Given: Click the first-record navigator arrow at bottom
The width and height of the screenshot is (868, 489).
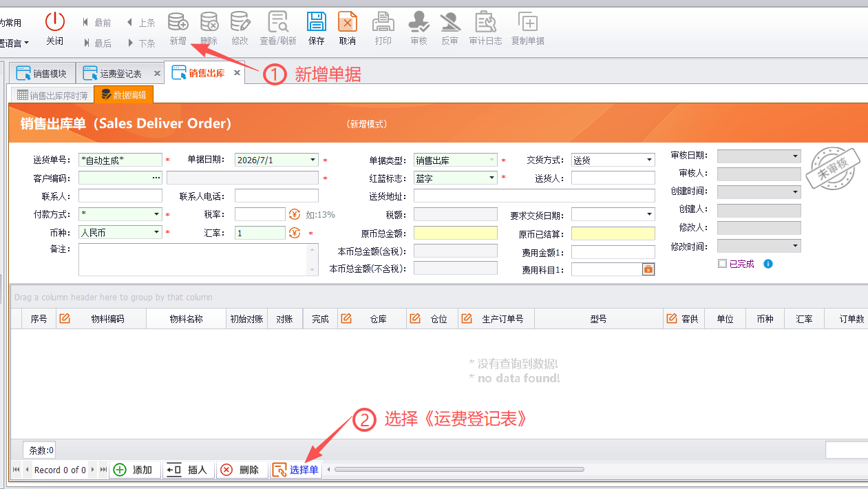Looking at the screenshot, I should (16, 470).
